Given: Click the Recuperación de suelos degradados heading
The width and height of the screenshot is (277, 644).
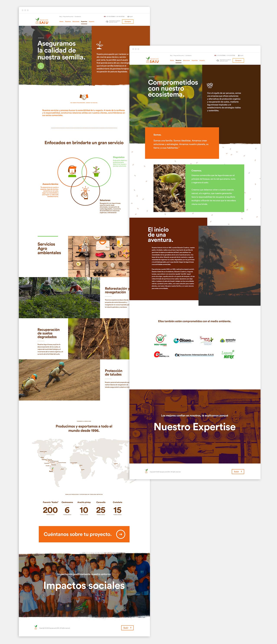Looking at the screenshot, I should 48,333.
